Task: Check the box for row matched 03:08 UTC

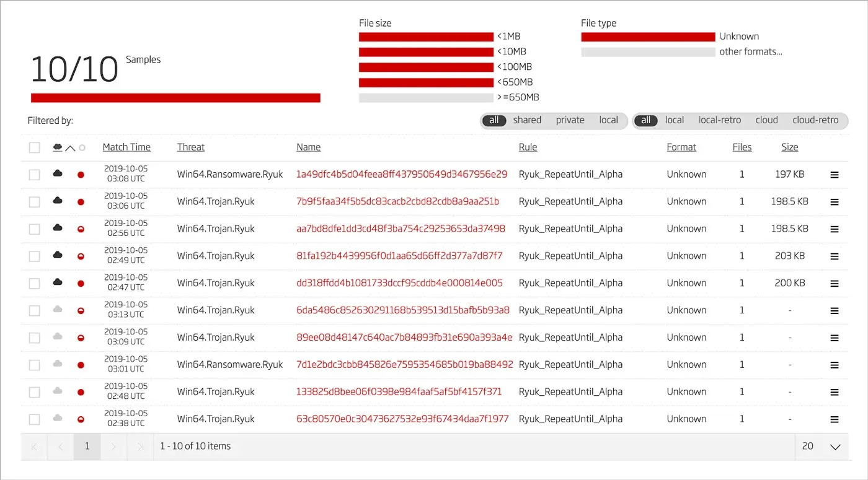Action: 35,175
